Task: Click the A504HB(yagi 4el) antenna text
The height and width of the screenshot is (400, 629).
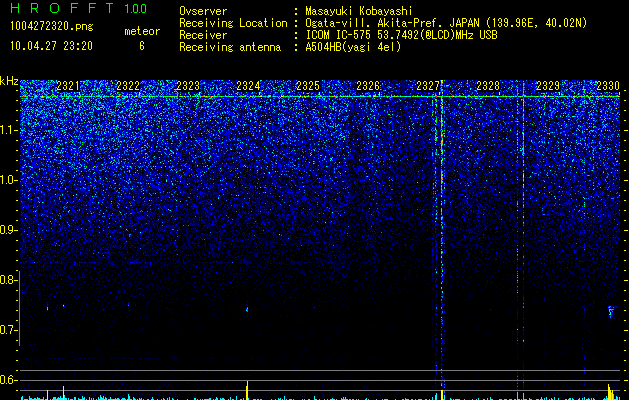Action: (x=353, y=47)
